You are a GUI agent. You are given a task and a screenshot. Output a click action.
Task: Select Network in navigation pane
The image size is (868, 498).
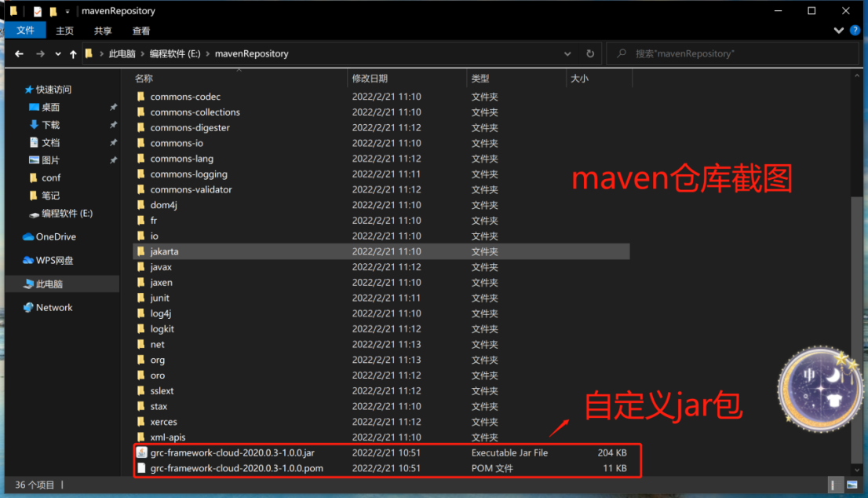[54, 307]
